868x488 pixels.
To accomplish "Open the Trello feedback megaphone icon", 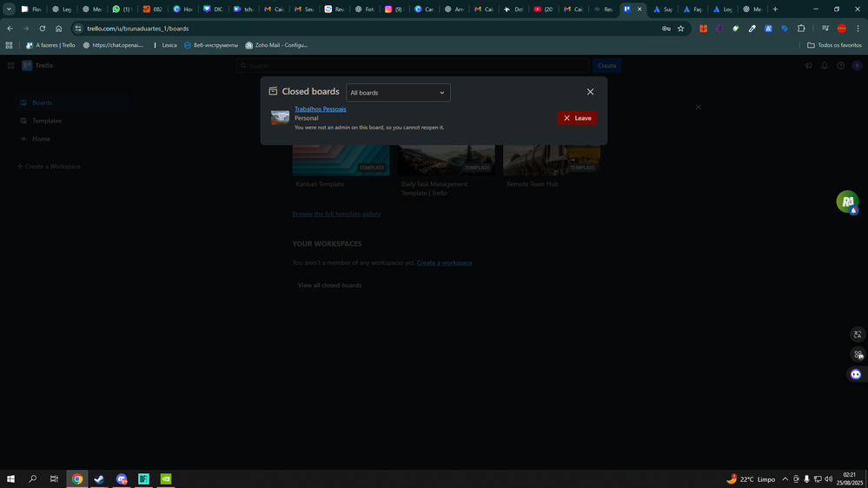I will click(x=808, y=65).
